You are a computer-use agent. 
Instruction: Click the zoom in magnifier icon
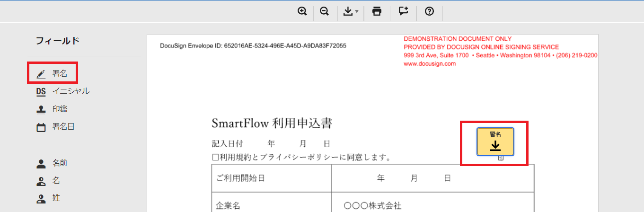click(302, 11)
